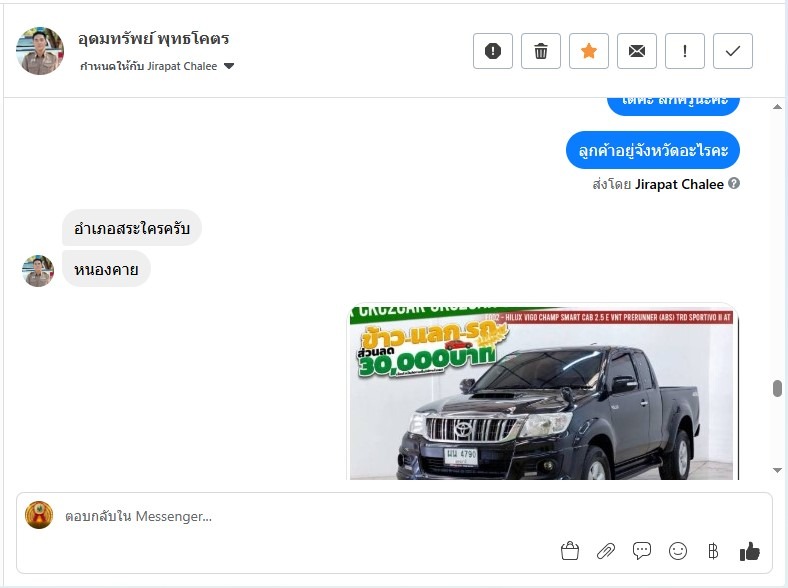Select the message ลูกค้าอยู่จังหวัดอะไรคะ
This screenshot has height=588, width=788.
(653, 150)
